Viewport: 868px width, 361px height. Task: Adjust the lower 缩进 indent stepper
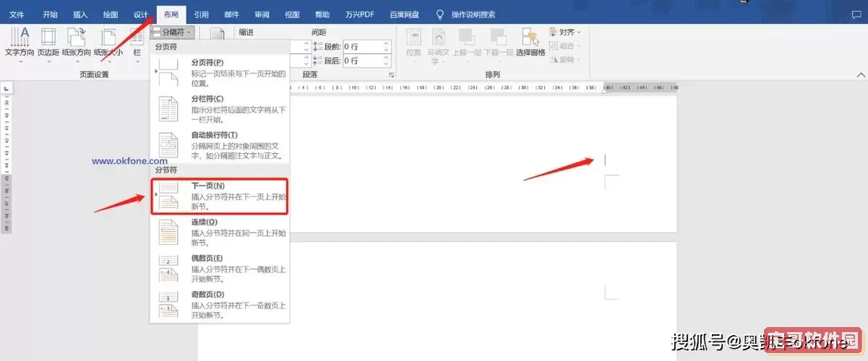coord(306,61)
